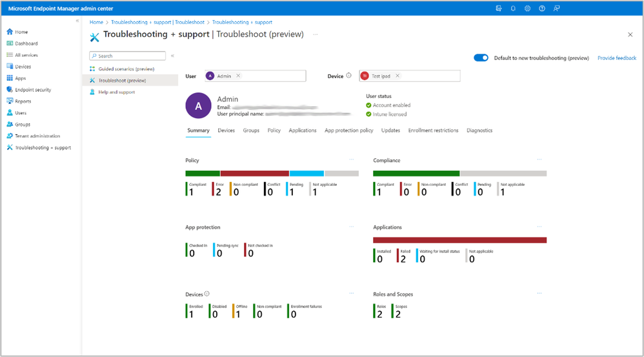Screen dimensions: 644x357
Task: Switch to the Applications tab
Action: (302, 130)
